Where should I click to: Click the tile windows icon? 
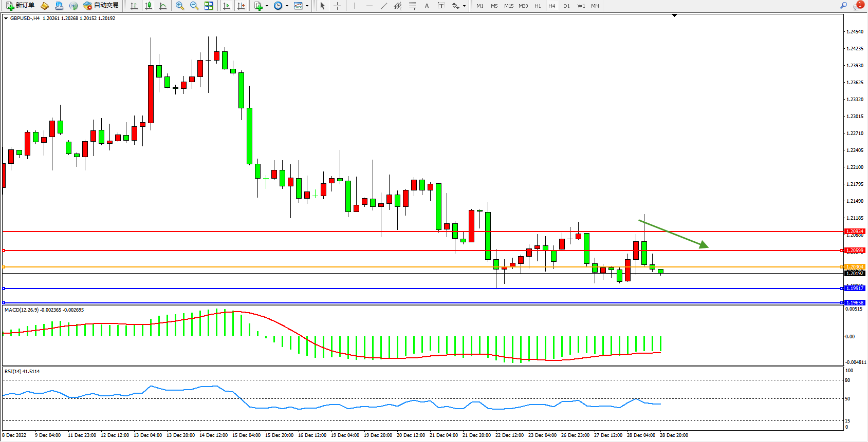click(x=209, y=6)
